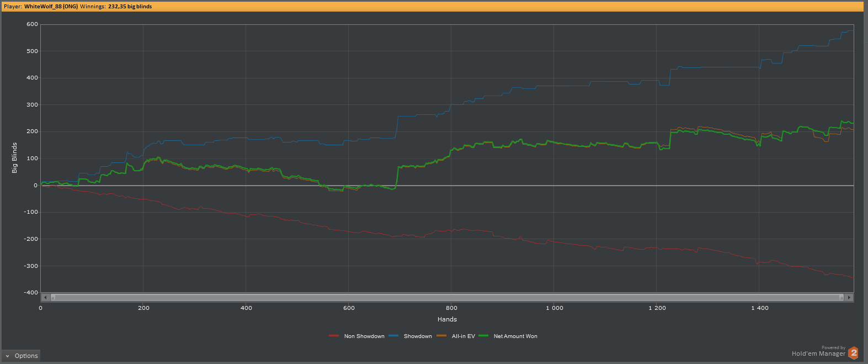Click the 'Big Blinds' y-axis title
The height and width of the screenshot is (364, 868).
(14, 158)
